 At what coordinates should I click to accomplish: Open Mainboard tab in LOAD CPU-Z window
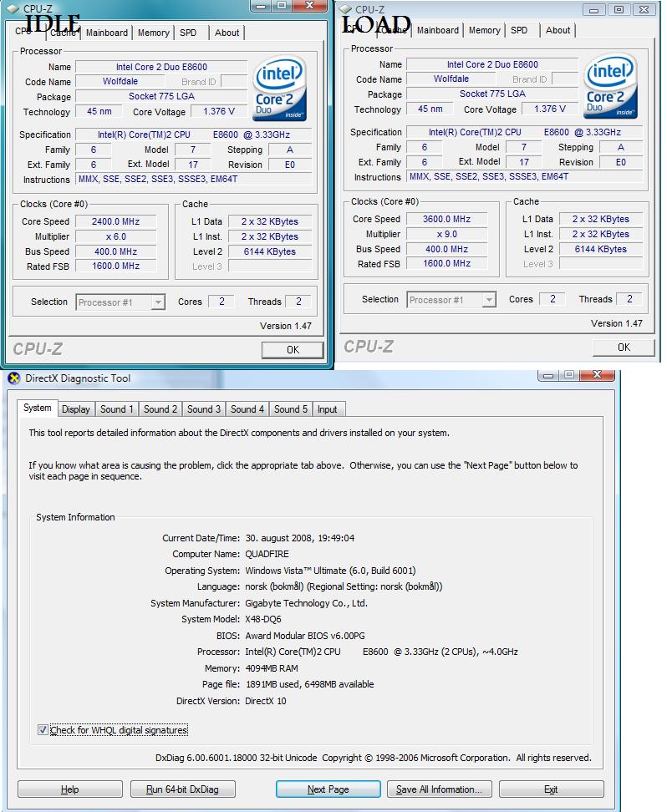(x=438, y=30)
